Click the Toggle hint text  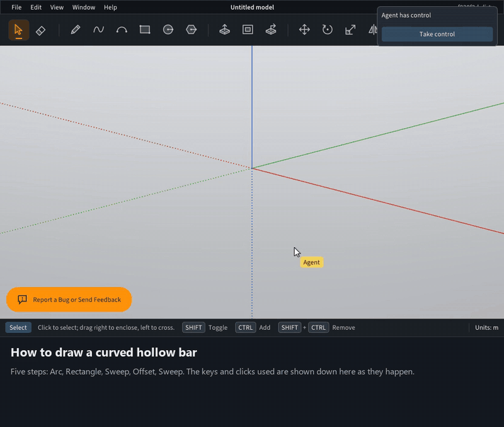click(218, 327)
